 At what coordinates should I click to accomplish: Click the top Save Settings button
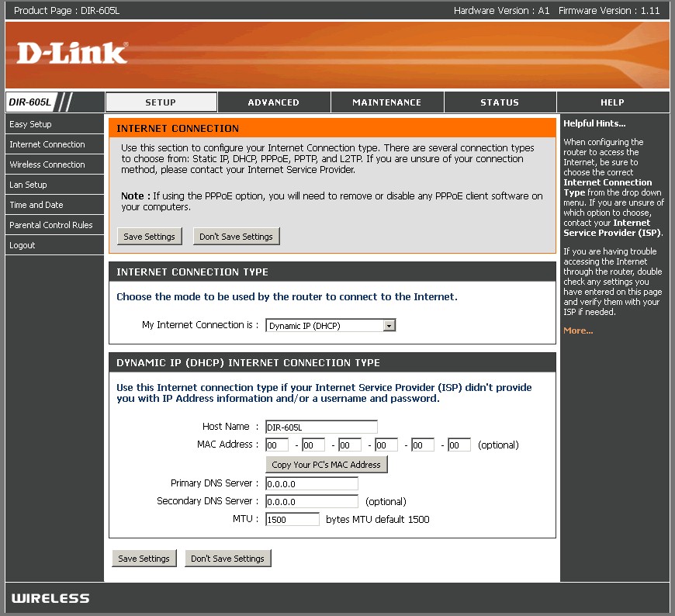pos(150,237)
